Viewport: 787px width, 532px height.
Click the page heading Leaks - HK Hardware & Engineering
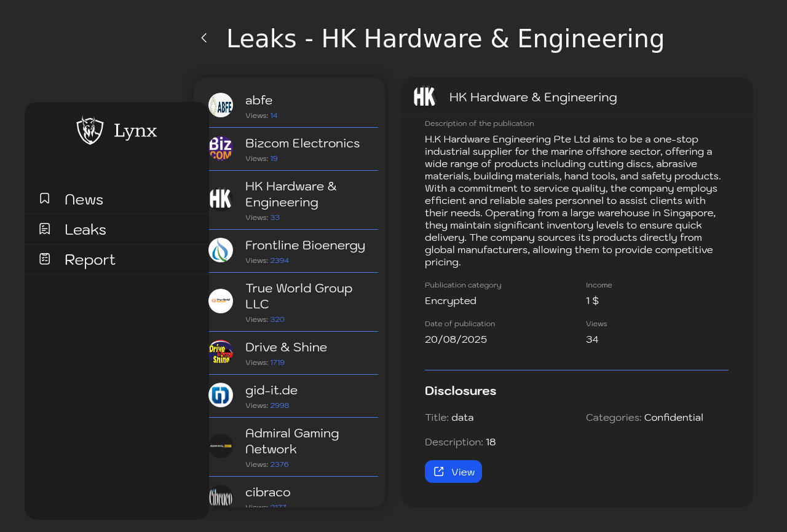(x=445, y=39)
